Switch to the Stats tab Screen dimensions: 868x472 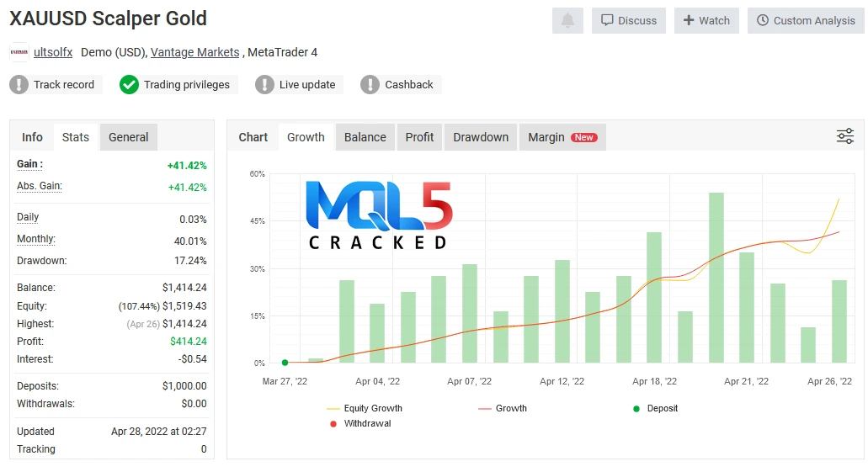click(75, 137)
